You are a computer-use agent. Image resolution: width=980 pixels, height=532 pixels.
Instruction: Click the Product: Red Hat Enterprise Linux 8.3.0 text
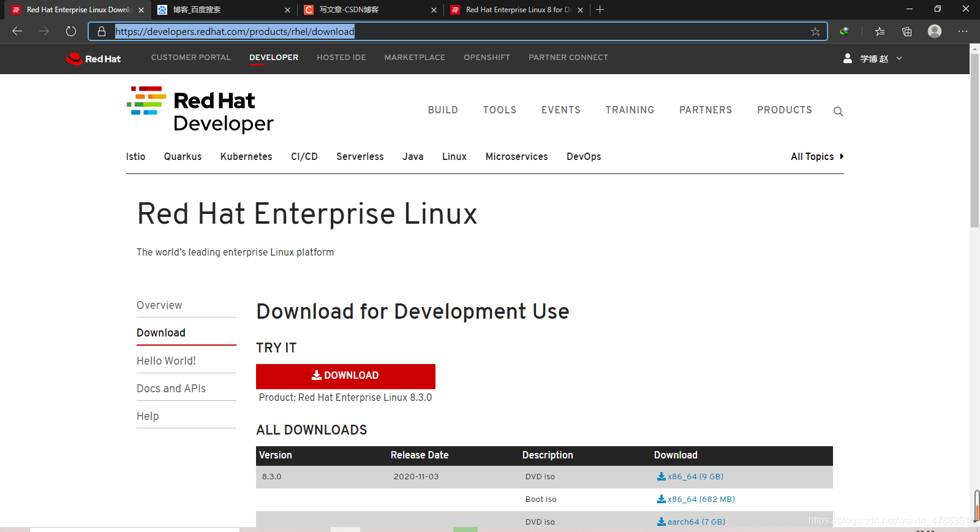tap(345, 397)
